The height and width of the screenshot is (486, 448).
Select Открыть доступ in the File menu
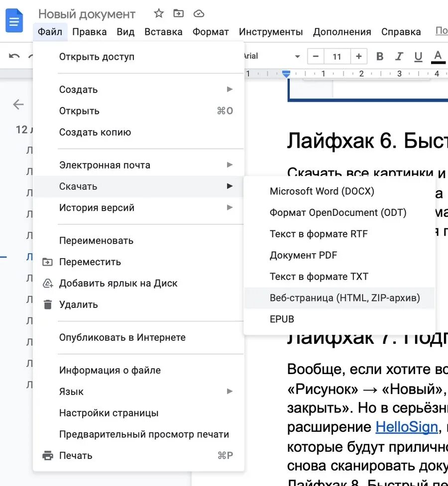[138, 57]
